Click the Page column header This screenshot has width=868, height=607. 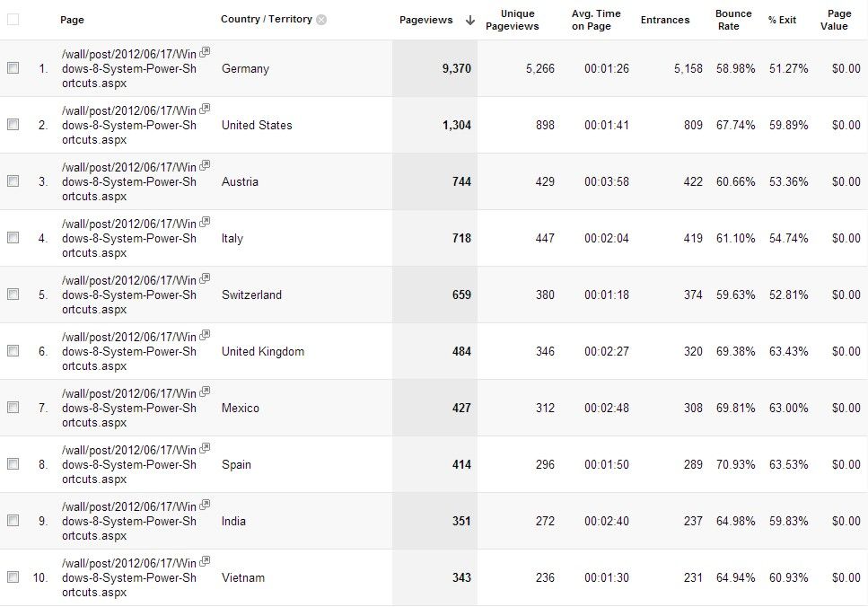coord(72,20)
